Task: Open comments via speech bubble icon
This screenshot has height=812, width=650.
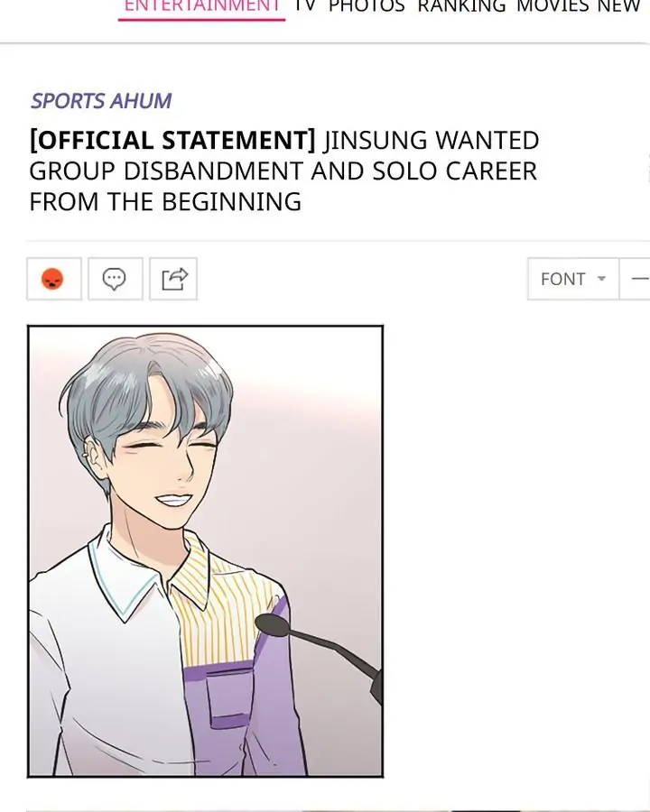Action: pyautogui.click(x=115, y=279)
